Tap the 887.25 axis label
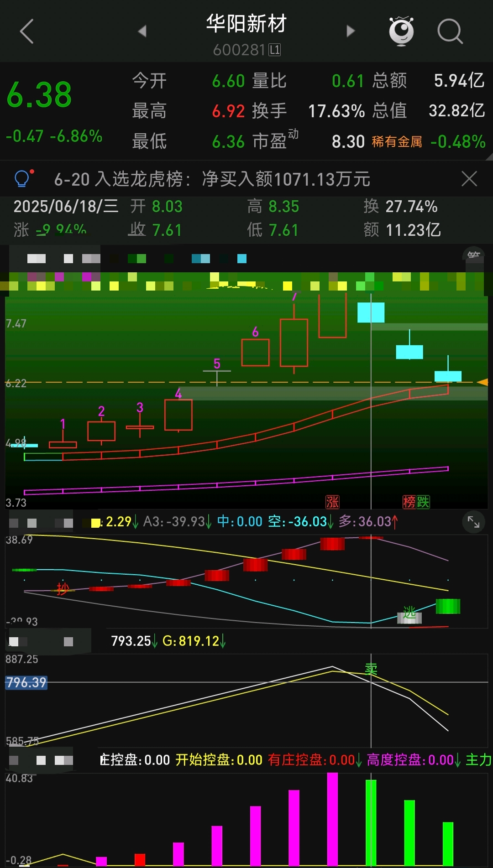This screenshot has width=493, height=868. (x=21, y=659)
